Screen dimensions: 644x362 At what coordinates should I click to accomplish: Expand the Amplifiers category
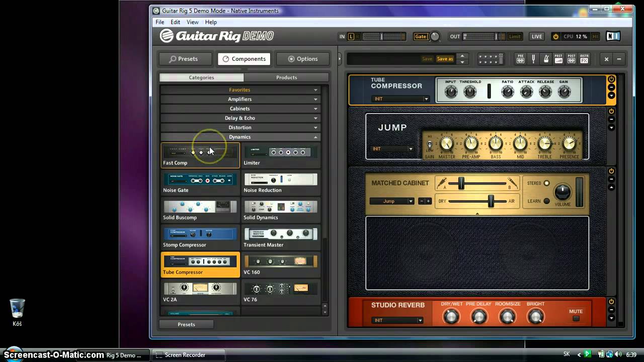pyautogui.click(x=239, y=99)
